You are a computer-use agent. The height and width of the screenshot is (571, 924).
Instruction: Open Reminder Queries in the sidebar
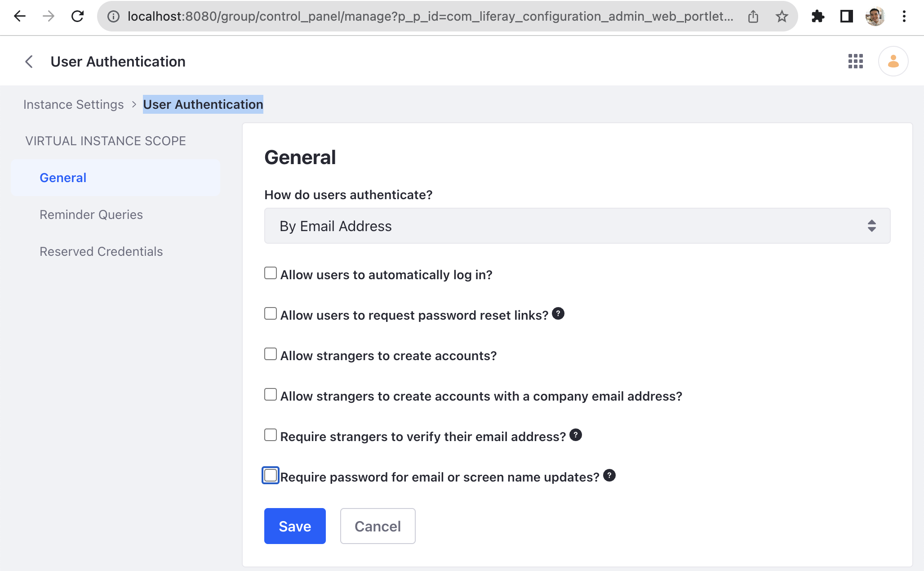pyautogui.click(x=91, y=214)
